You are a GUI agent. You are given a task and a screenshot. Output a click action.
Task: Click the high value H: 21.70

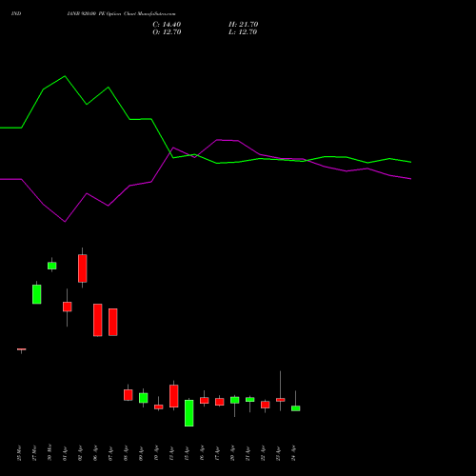[243, 25]
